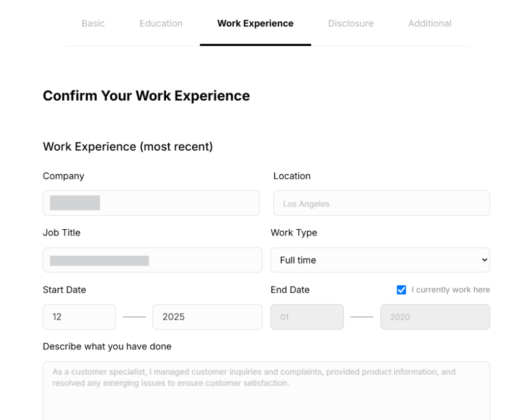Uncheck the 'I currently work here' checkbox

point(401,290)
